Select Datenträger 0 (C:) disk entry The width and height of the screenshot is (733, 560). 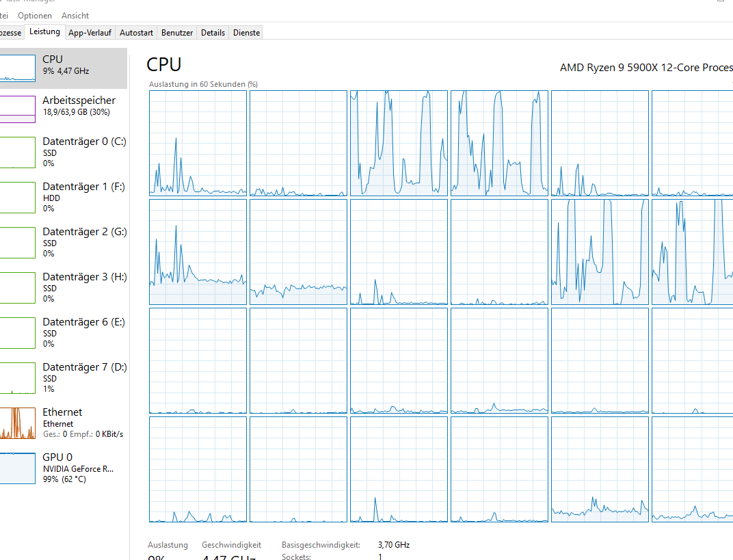point(63,152)
